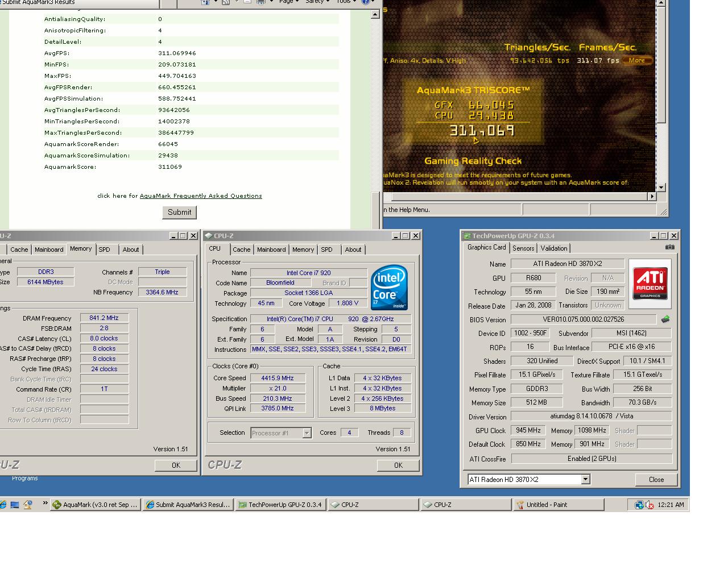Screen dimensions: 728x582
Task: Click Close button in GPU-Z
Action: 656,480
